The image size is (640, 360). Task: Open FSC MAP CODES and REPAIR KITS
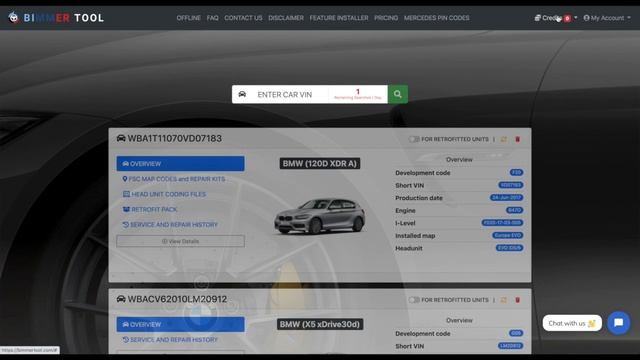click(174, 179)
